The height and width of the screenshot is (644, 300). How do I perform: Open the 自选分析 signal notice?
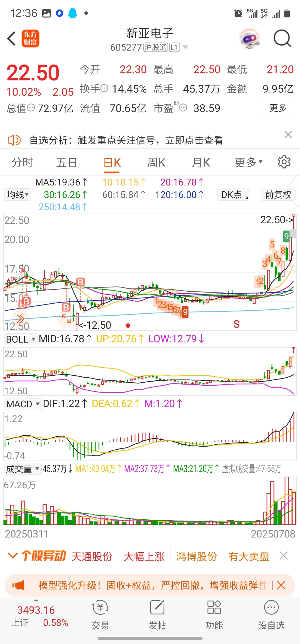126,140
